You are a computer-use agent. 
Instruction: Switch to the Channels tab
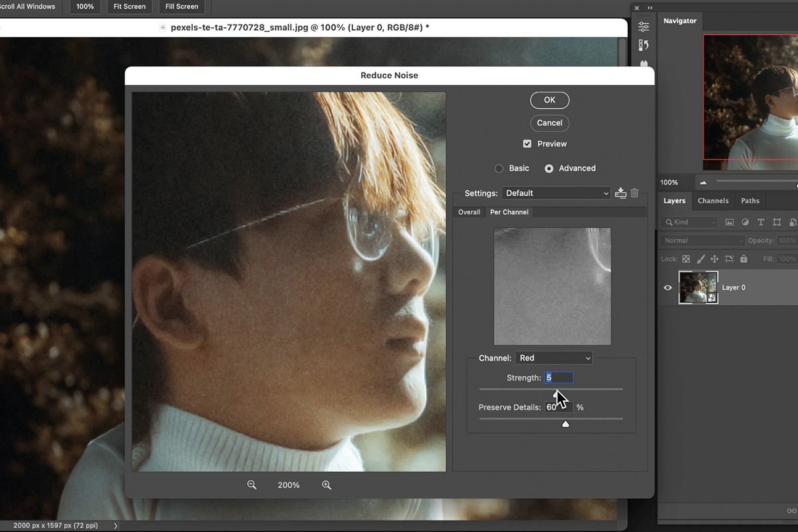click(x=713, y=201)
